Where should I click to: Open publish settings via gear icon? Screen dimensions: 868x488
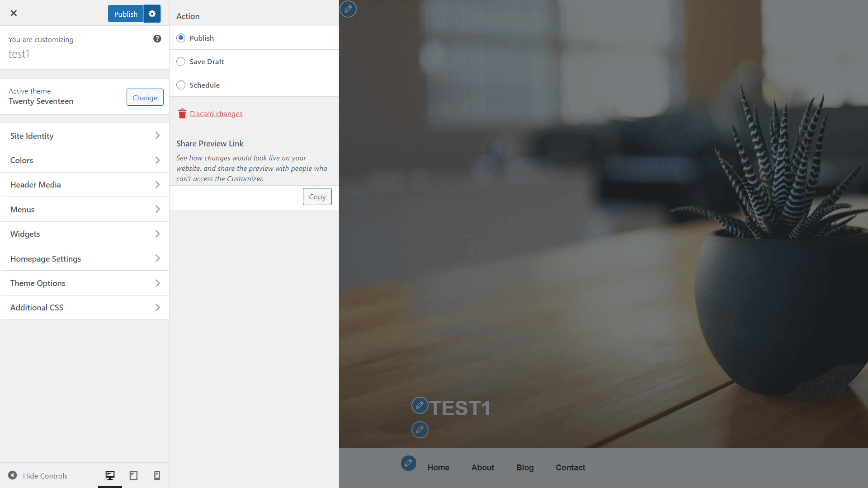point(152,14)
